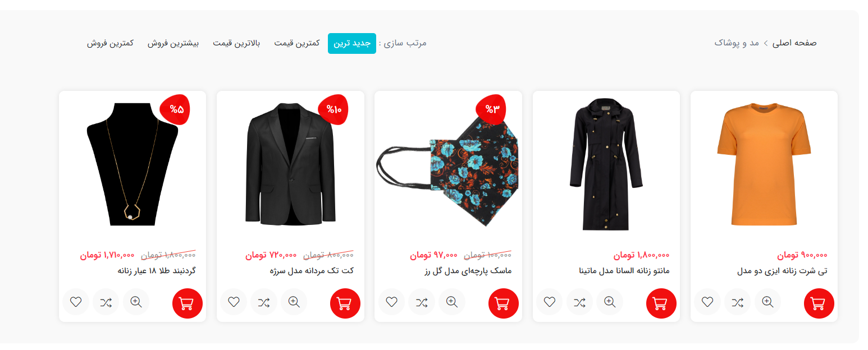
Task: Sort by جدید ترین (newest)
Action: tap(352, 43)
